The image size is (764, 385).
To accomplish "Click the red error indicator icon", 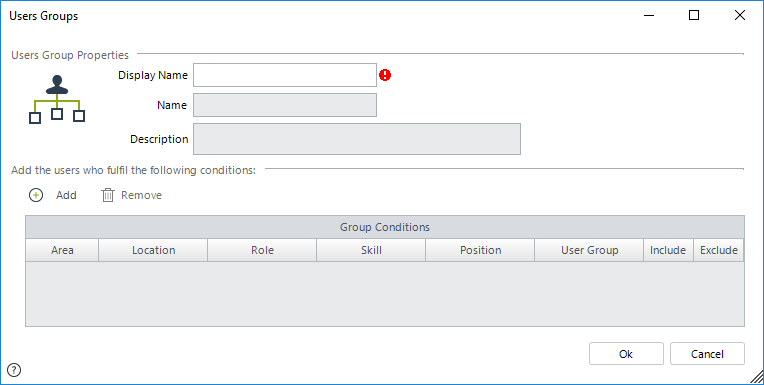I will pos(385,75).
